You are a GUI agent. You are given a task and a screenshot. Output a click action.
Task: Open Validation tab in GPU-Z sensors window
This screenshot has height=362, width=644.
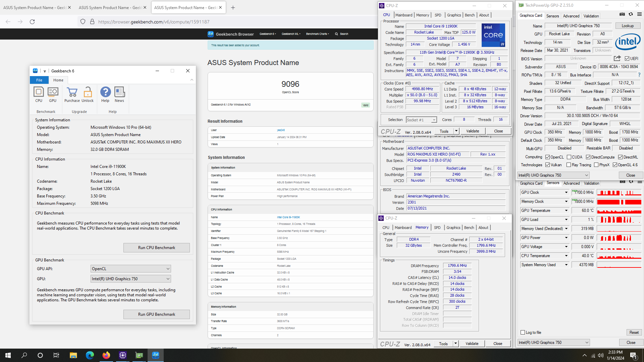click(591, 183)
